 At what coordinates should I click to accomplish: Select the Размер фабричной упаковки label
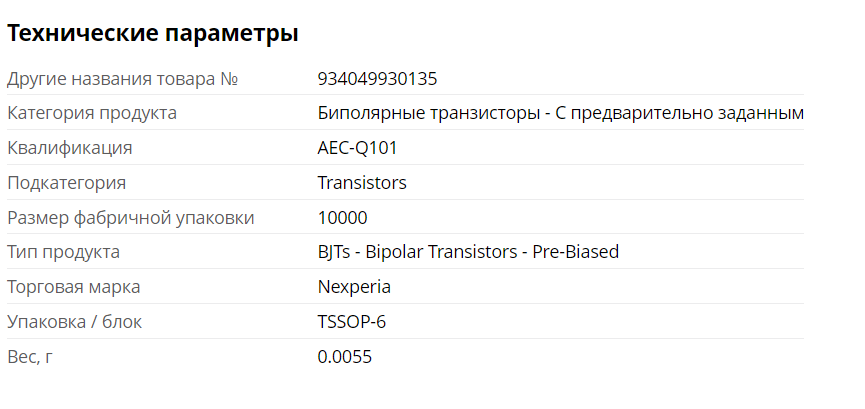click(131, 218)
